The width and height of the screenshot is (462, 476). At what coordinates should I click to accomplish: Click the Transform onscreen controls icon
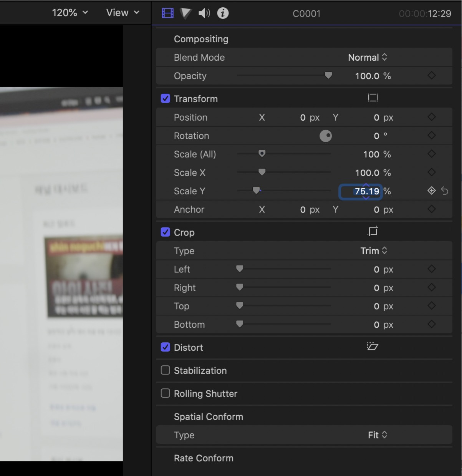[x=373, y=98]
